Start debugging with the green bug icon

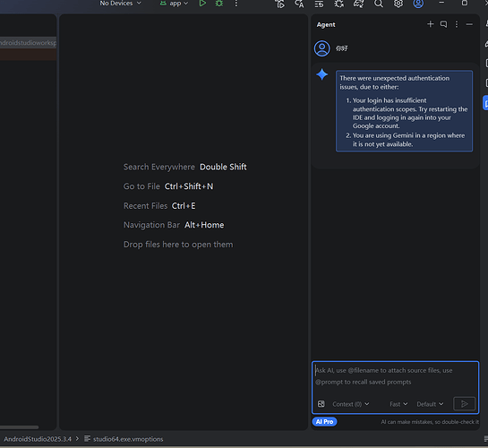pyautogui.click(x=219, y=4)
